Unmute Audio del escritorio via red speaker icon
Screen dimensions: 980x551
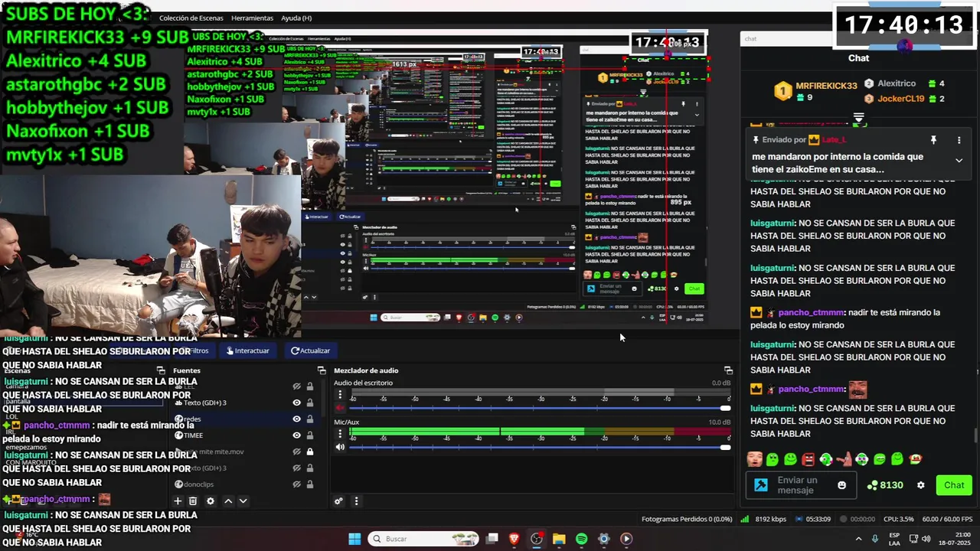point(340,408)
